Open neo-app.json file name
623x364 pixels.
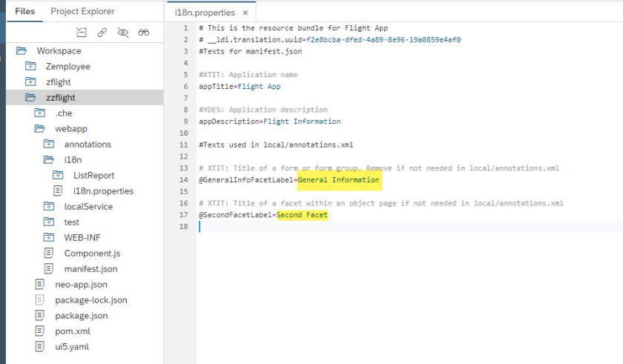click(x=81, y=284)
